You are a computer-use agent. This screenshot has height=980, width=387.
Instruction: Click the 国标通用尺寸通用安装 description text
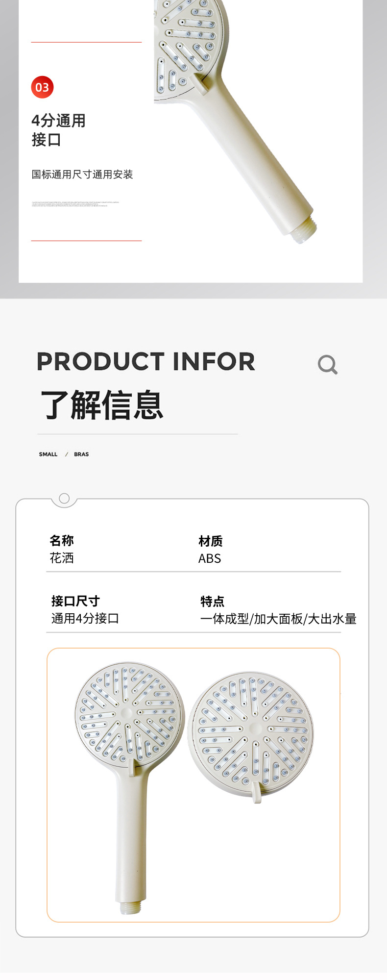tap(82, 175)
